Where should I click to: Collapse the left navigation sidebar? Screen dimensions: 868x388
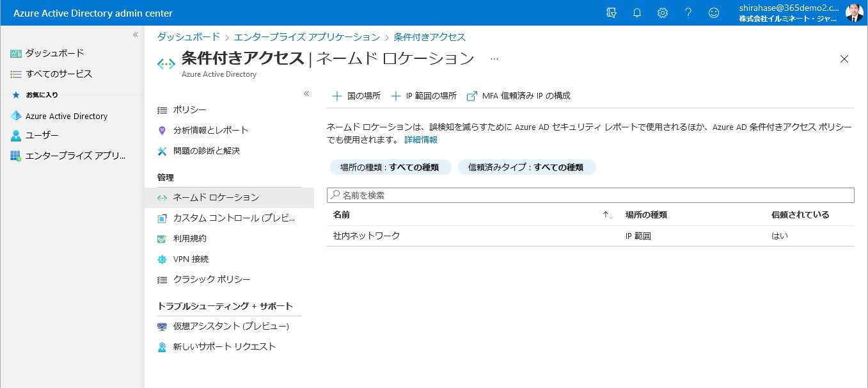pos(136,35)
